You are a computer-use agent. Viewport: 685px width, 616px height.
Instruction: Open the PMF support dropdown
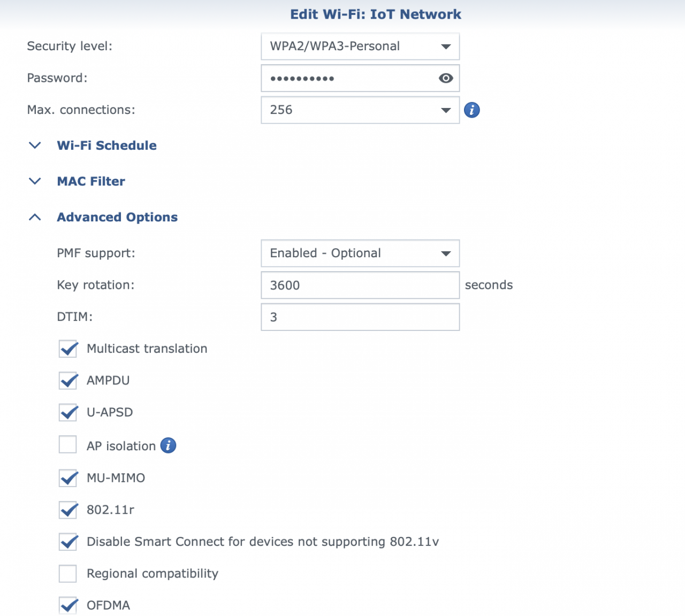click(x=360, y=253)
